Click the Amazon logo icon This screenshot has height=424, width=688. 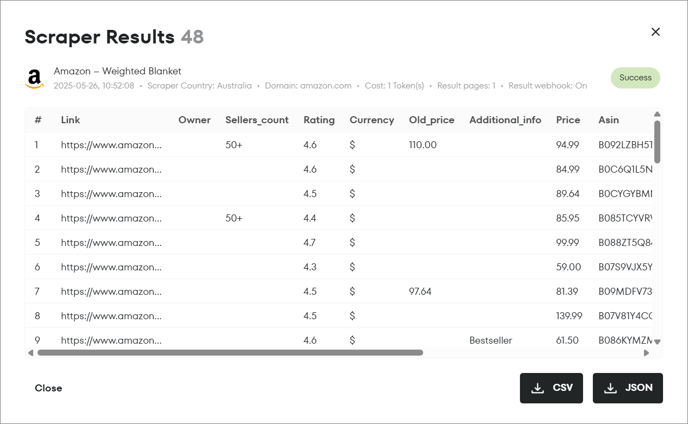click(x=34, y=79)
